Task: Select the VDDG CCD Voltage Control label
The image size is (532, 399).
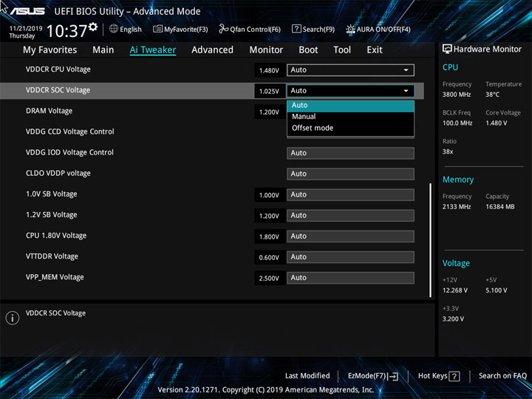Action: pos(70,132)
